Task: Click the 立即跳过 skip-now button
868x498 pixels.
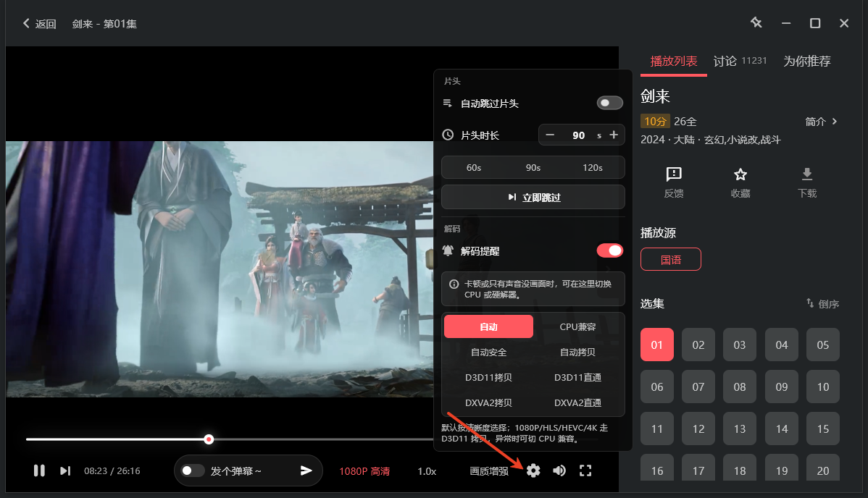Action: [533, 198]
